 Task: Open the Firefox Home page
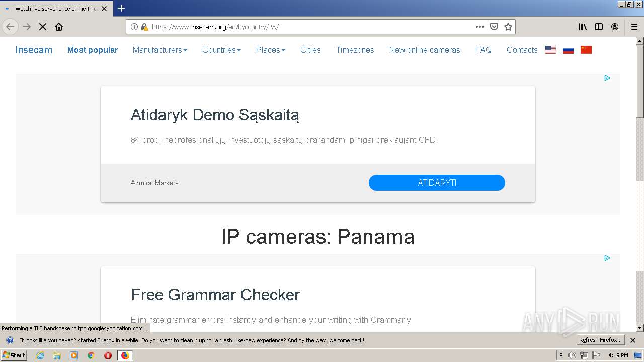tap(59, 27)
